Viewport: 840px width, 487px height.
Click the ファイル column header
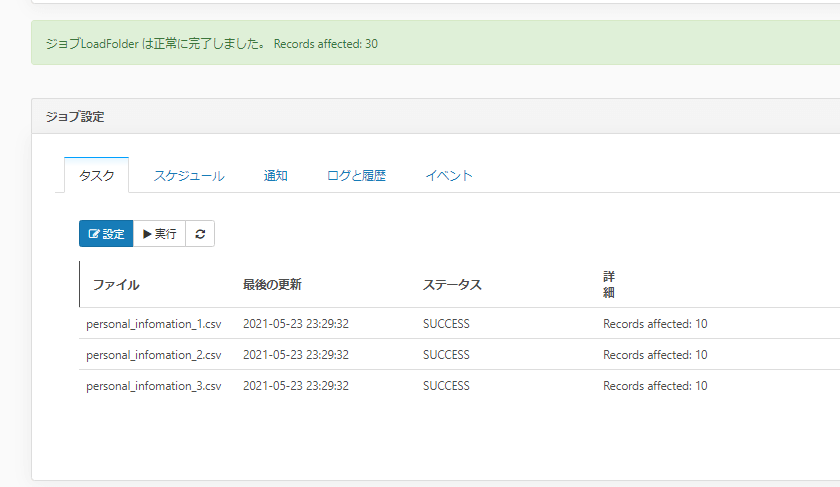point(116,285)
